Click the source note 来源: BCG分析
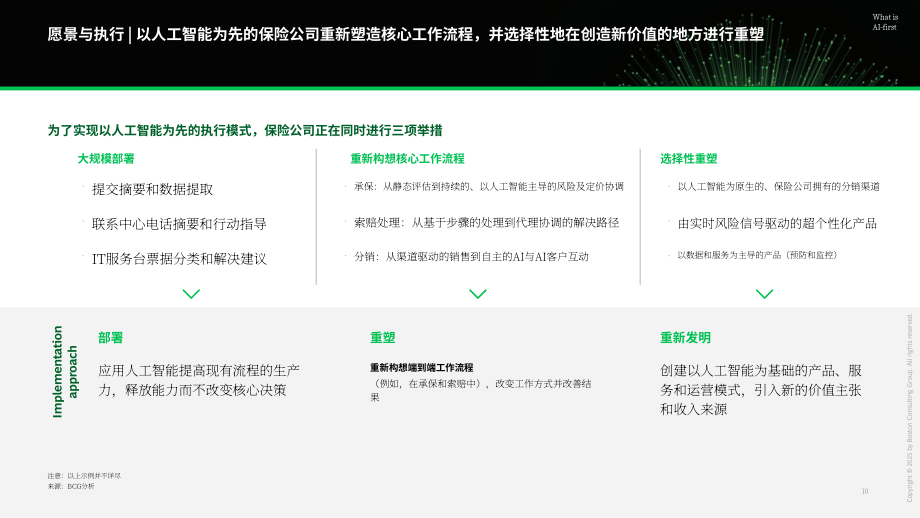 tap(71, 486)
